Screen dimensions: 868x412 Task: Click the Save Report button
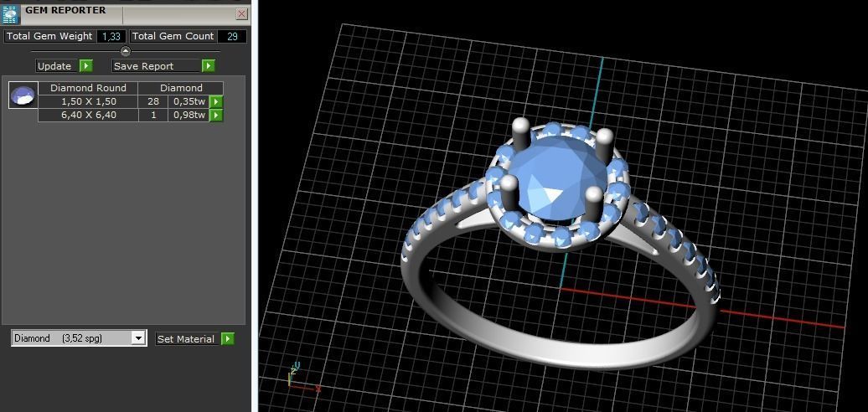156,66
